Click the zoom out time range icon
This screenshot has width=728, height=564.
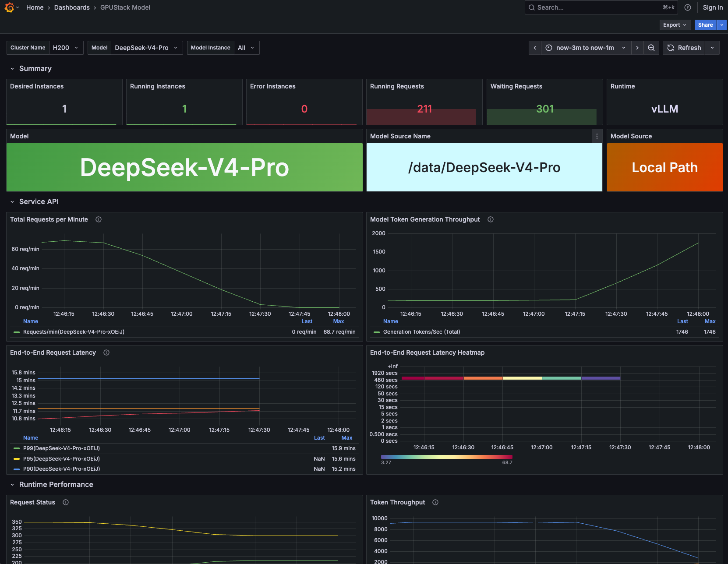point(651,48)
